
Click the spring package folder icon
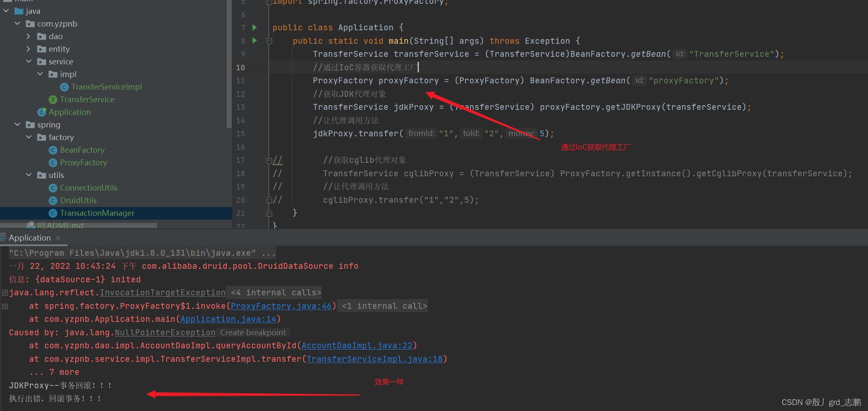tap(30, 125)
